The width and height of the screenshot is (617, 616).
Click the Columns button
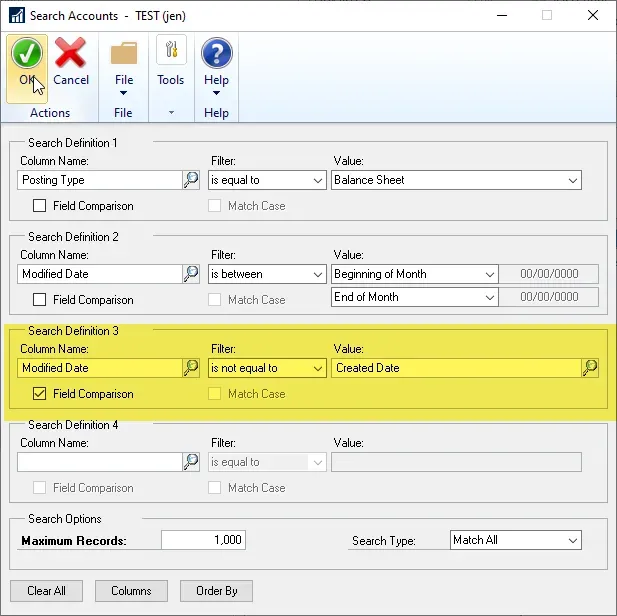point(131,591)
